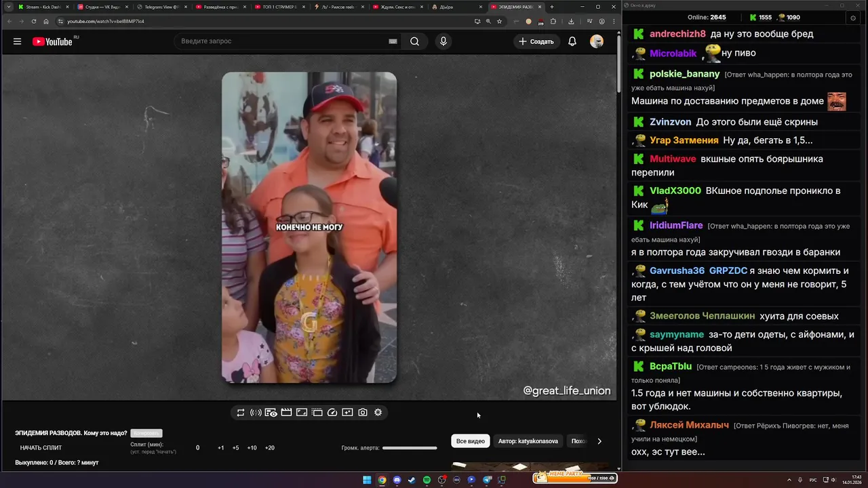
Task: Open Discord from the taskbar
Action: point(397,480)
